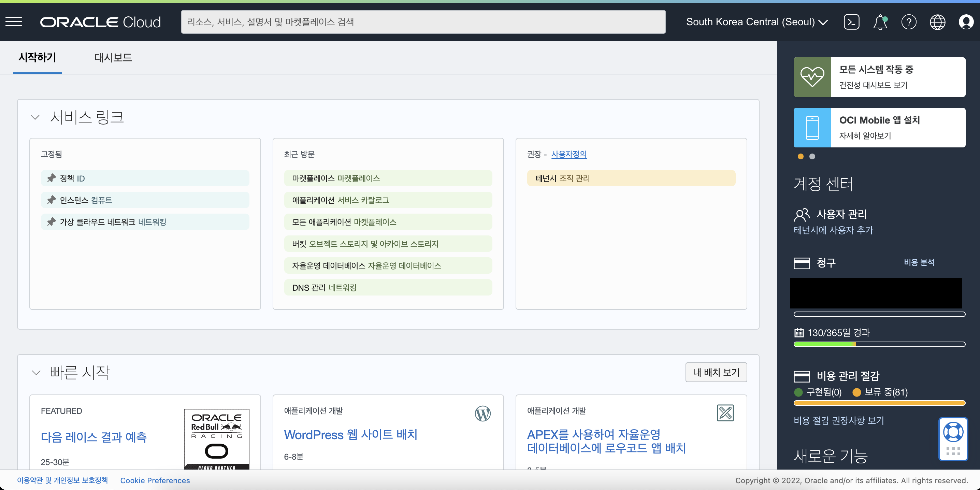Viewport: 980px width, 490px height.
Task: Open the pinned 인스턴스 컴퓨트 link
Action: [x=145, y=200]
